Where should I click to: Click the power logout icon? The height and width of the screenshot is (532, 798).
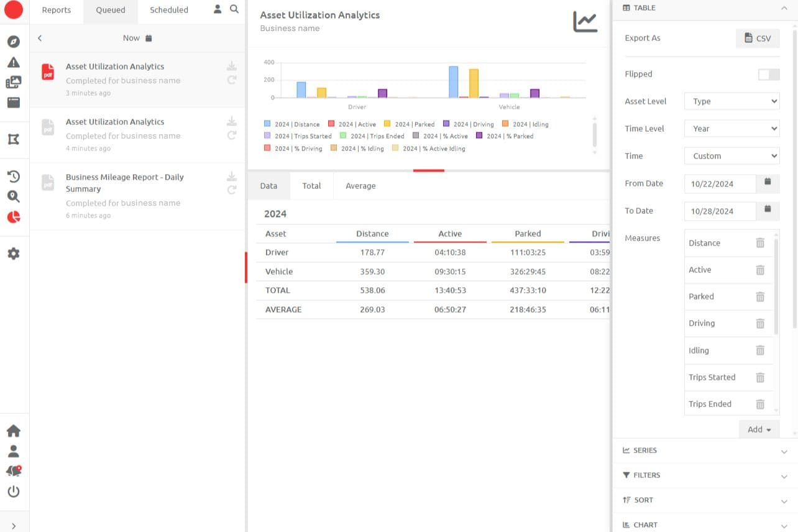[13, 492]
